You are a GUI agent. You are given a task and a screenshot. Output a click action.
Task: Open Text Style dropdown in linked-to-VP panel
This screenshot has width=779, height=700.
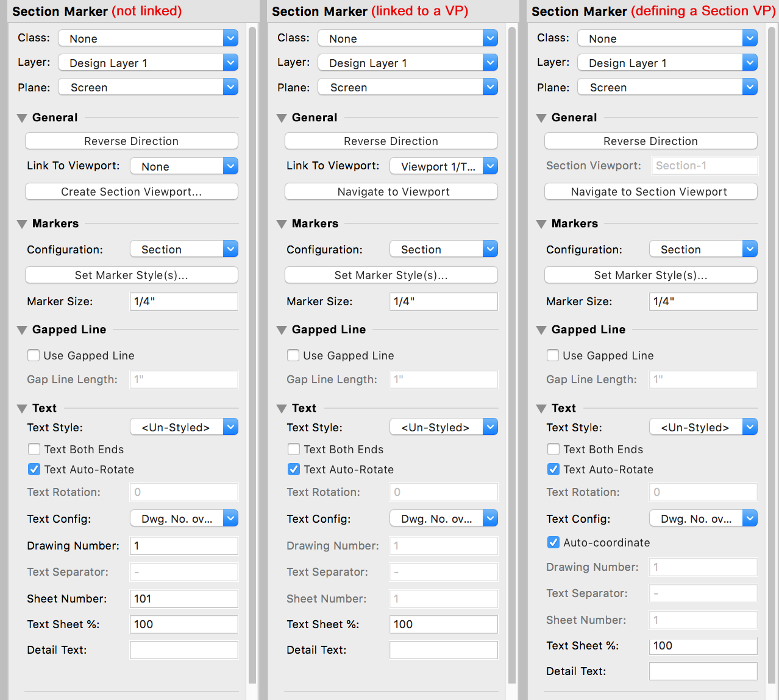click(443, 427)
